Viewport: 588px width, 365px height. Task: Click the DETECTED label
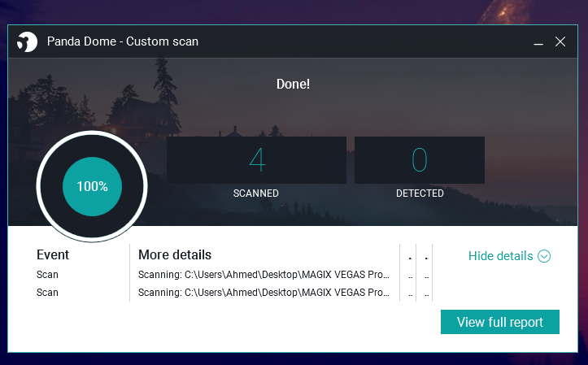pyautogui.click(x=420, y=193)
